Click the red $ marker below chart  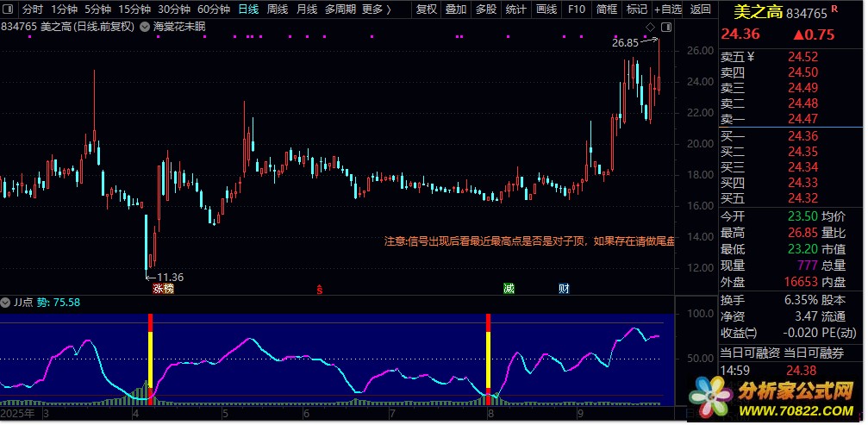[320, 288]
